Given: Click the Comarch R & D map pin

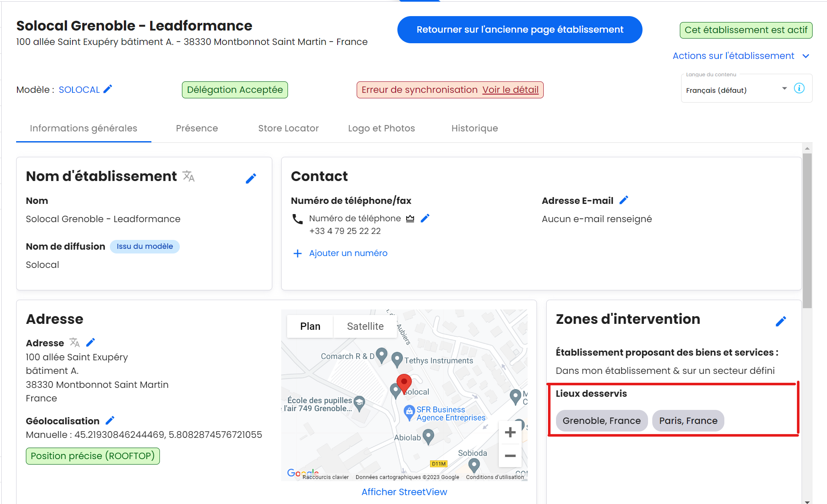Looking at the screenshot, I should click(x=382, y=355).
